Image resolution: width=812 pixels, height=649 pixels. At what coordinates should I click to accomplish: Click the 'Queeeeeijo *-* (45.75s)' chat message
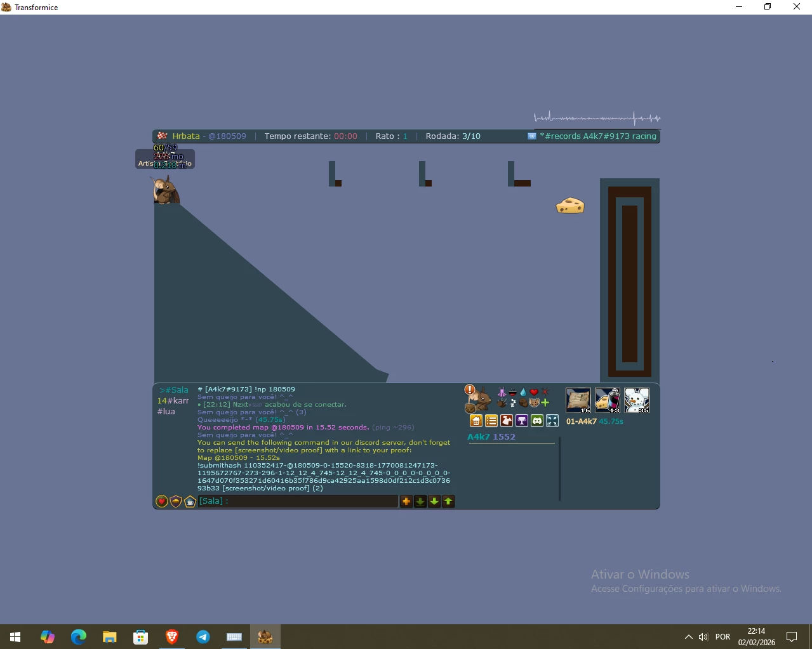click(241, 420)
